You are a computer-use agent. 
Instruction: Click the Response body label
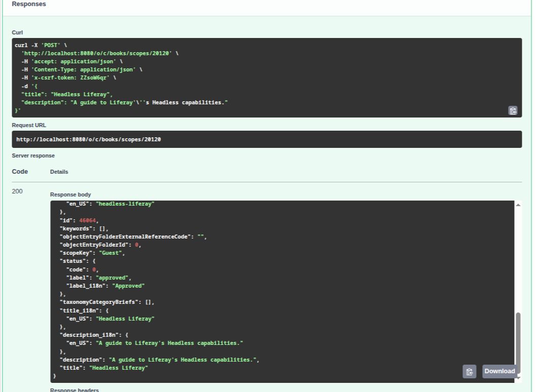(70, 194)
